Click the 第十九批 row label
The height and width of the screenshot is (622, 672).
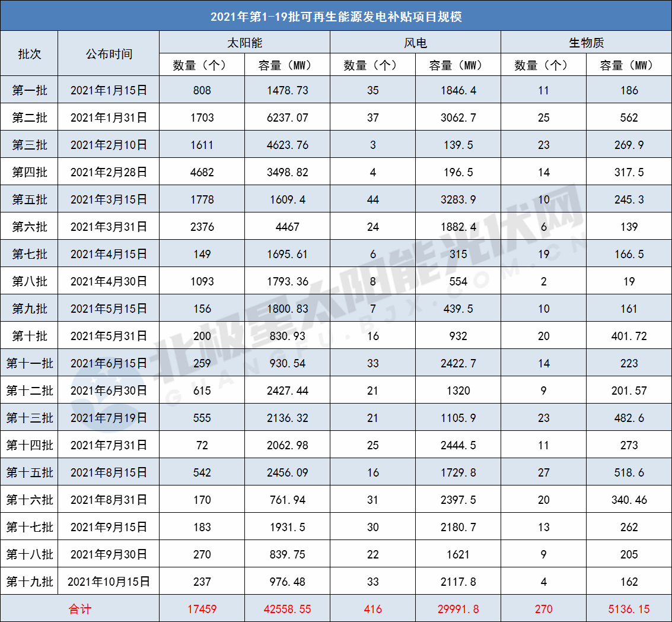click(x=30, y=582)
